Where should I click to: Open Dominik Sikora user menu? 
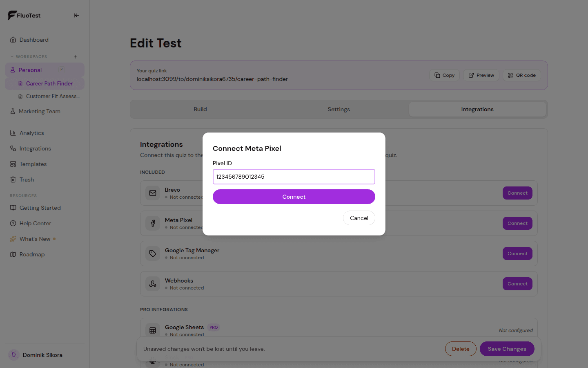click(x=45, y=355)
